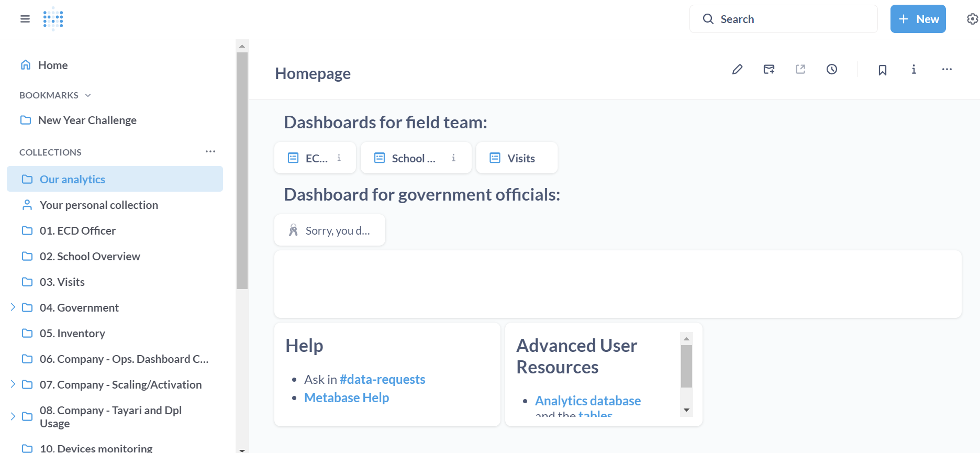Open the Collections options menu
Viewport: 980px width, 453px height.
(210, 152)
